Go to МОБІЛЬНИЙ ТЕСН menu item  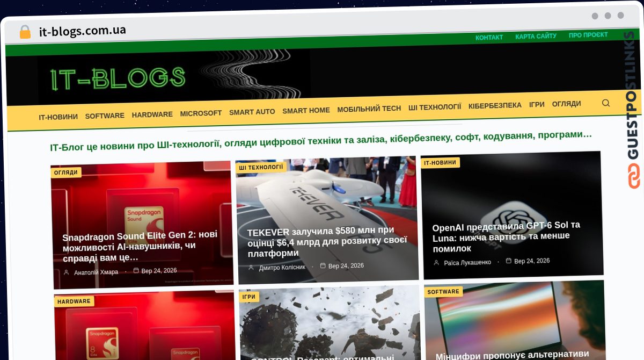click(369, 109)
